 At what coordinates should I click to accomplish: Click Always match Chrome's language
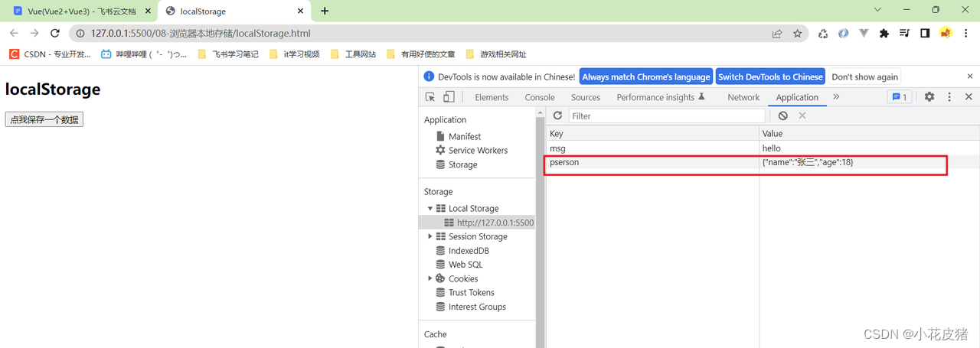click(646, 76)
